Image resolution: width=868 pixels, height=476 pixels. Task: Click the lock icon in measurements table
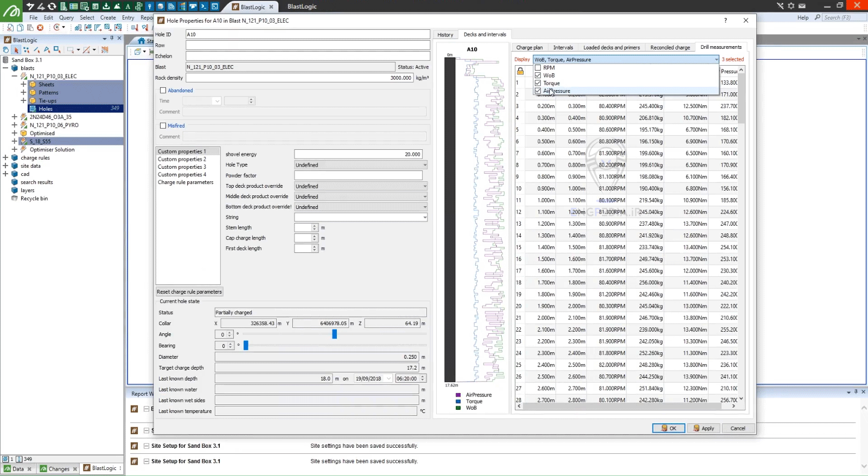[520, 71]
